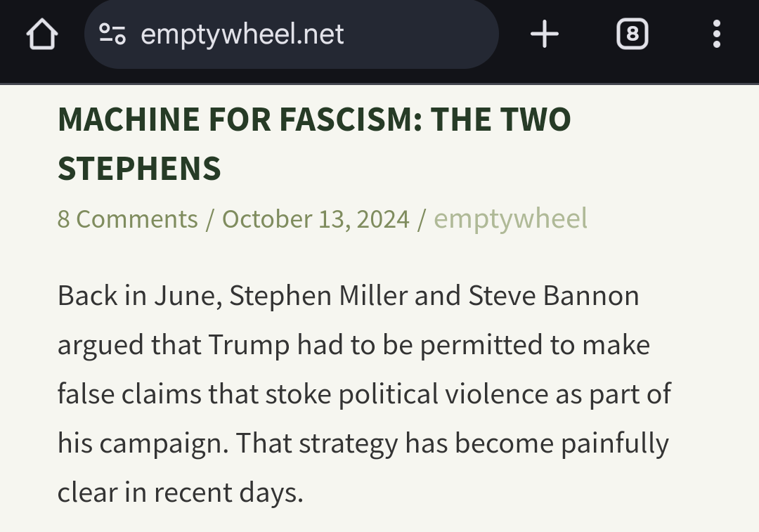This screenshot has height=532, width=759.
Task: Open the tab switcher showing 8 tabs
Action: (x=632, y=34)
